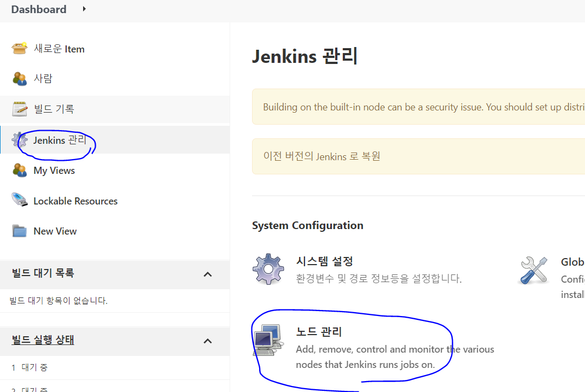Open the Global Tool Configuration title
This screenshot has height=392, width=585.
coord(572,262)
